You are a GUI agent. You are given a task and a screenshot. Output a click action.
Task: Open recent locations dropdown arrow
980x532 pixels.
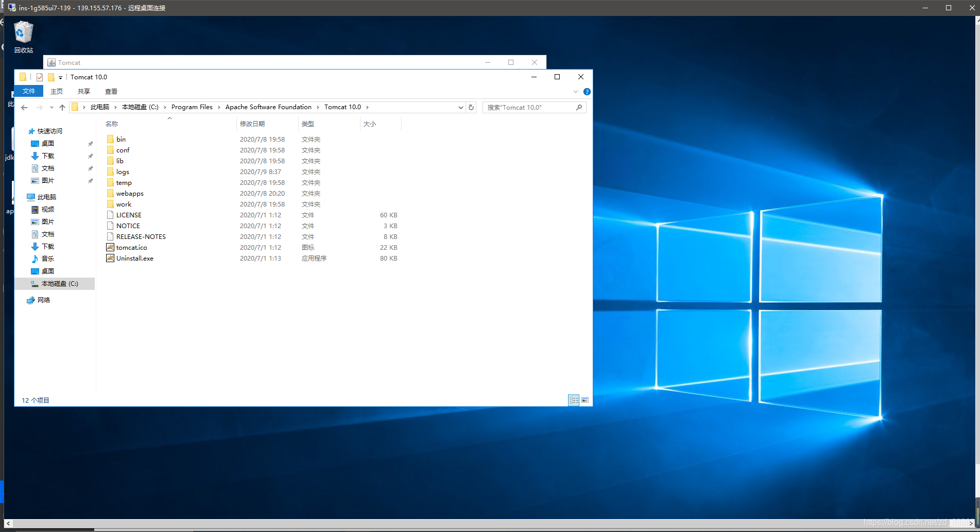[51, 107]
